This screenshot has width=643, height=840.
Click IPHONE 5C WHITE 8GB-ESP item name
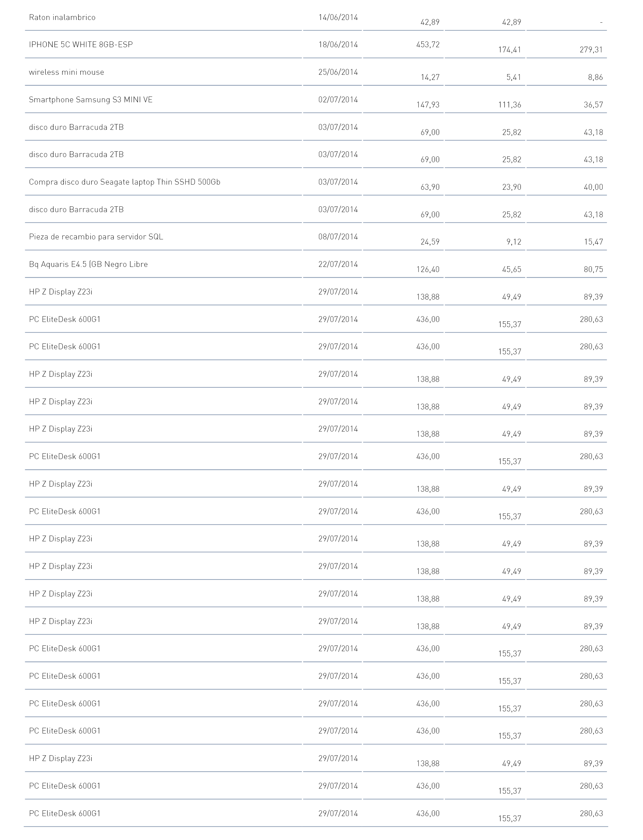[x=81, y=44]
